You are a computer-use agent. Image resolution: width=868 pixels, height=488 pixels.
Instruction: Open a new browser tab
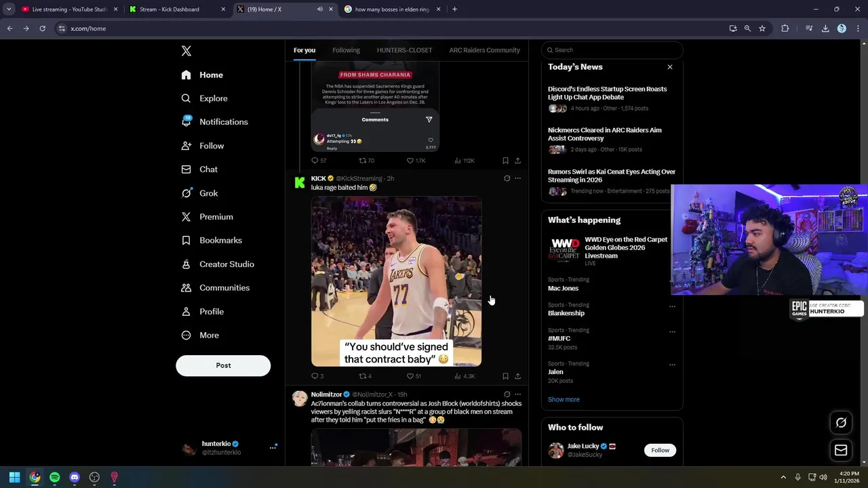point(454,9)
